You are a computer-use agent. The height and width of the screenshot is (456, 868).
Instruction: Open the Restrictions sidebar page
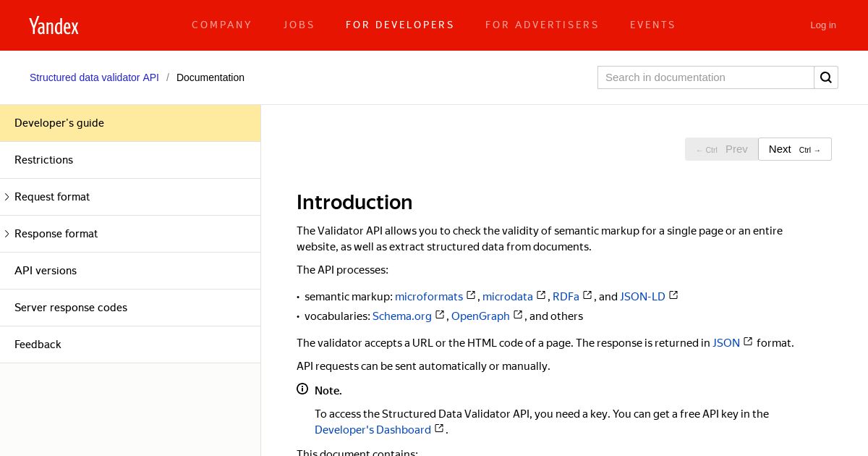click(130, 160)
